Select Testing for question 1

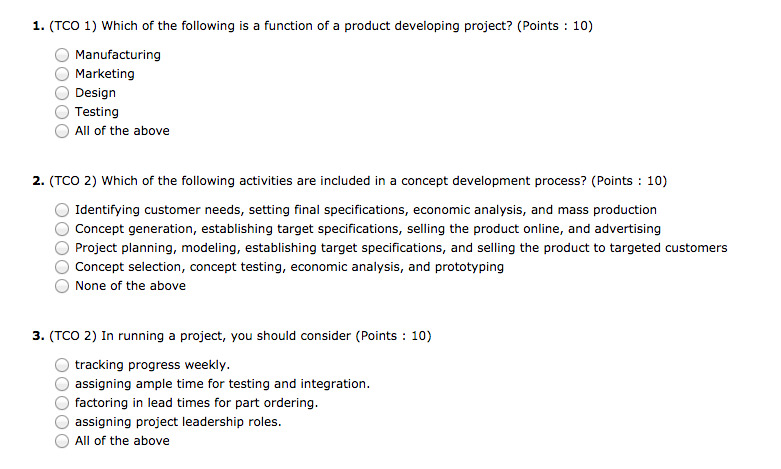click(x=62, y=112)
